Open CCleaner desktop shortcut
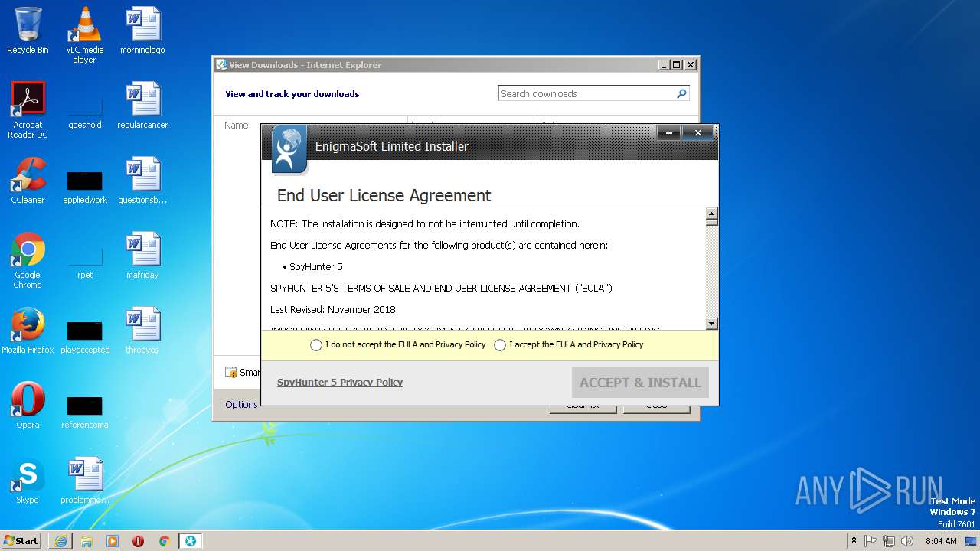This screenshot has width=980, height=551. pos(28,181)
